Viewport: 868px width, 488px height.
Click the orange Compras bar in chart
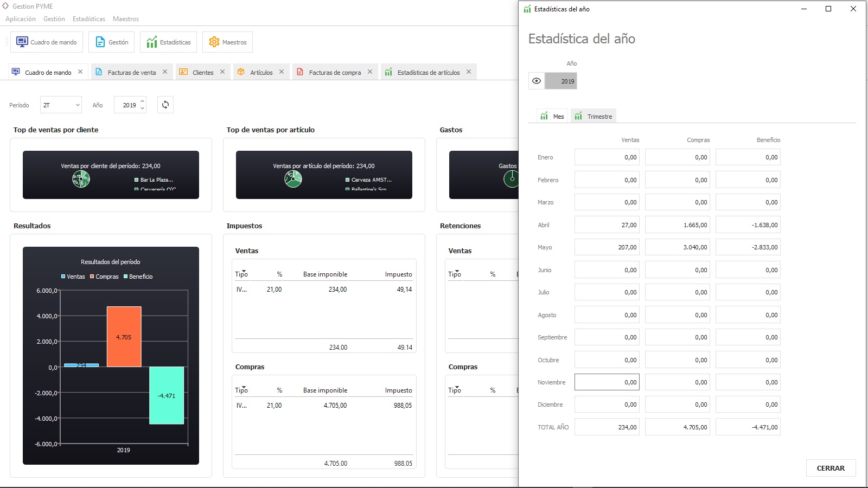pyautogui.click(x=124, y=337)
